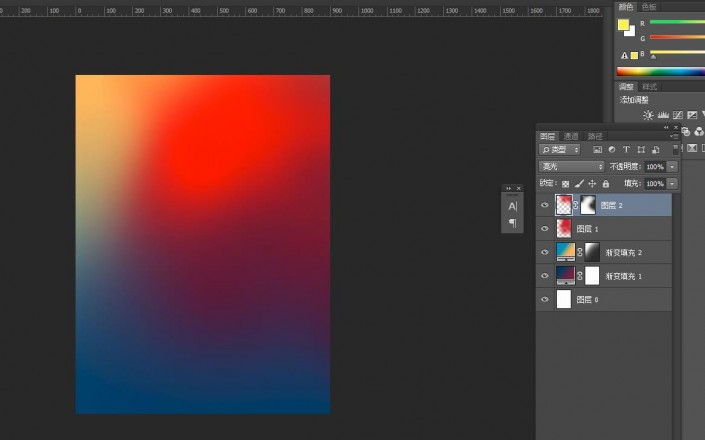The width and height of the screenshot is (705, 440).
Task: Add Exposure adjustment icon
Action: coord(692,115)
